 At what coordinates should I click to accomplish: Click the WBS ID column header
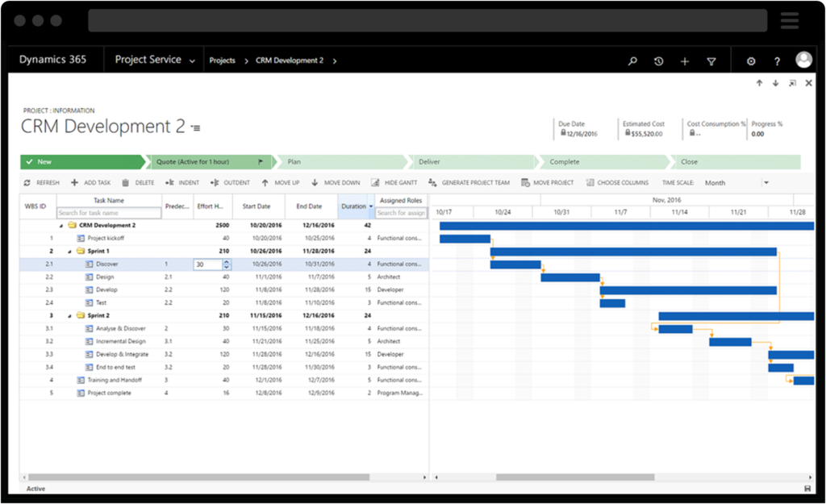click(35, 206)
